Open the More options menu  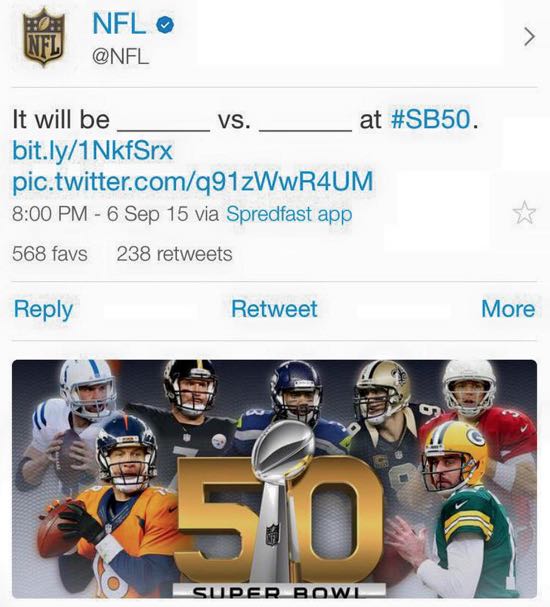(x=508, y=309)
